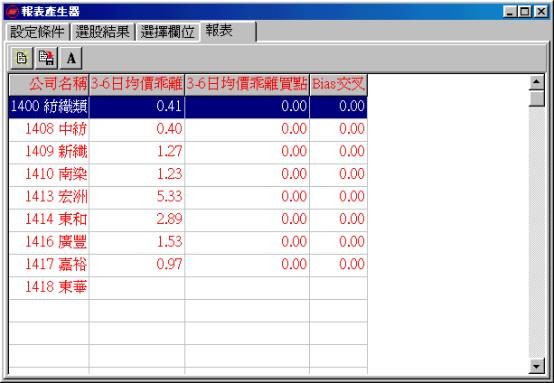The width and height of the screenshot is (554, 383).
Task: Go to the 選擇欄位 tab
Action: (x=167, y=32)
